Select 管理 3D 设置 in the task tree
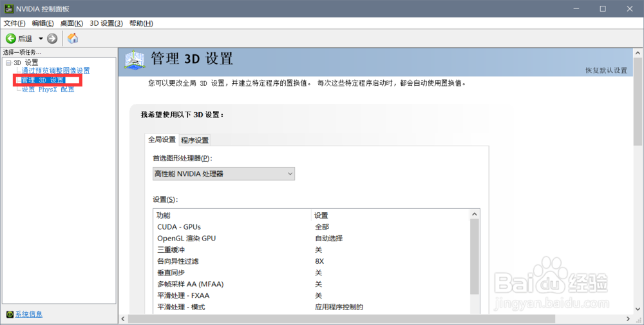This screenshot has height=325, width=644. point(43,80)
